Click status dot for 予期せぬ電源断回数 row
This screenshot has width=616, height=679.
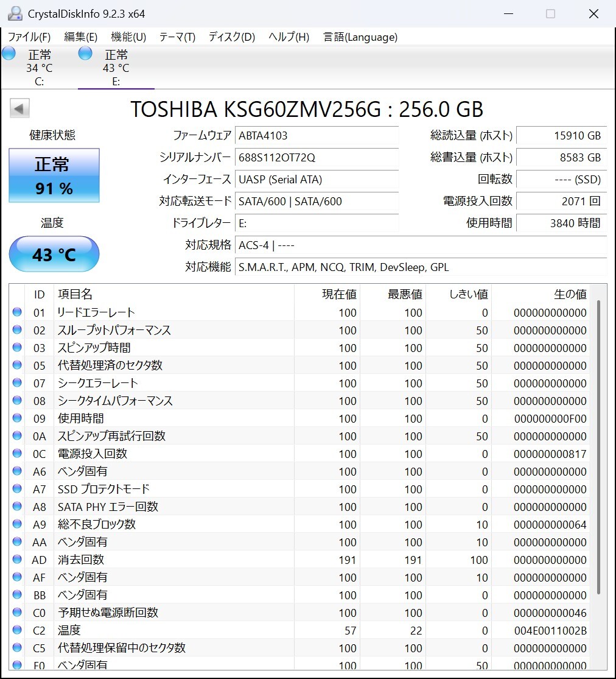click(x=17, y=612)
